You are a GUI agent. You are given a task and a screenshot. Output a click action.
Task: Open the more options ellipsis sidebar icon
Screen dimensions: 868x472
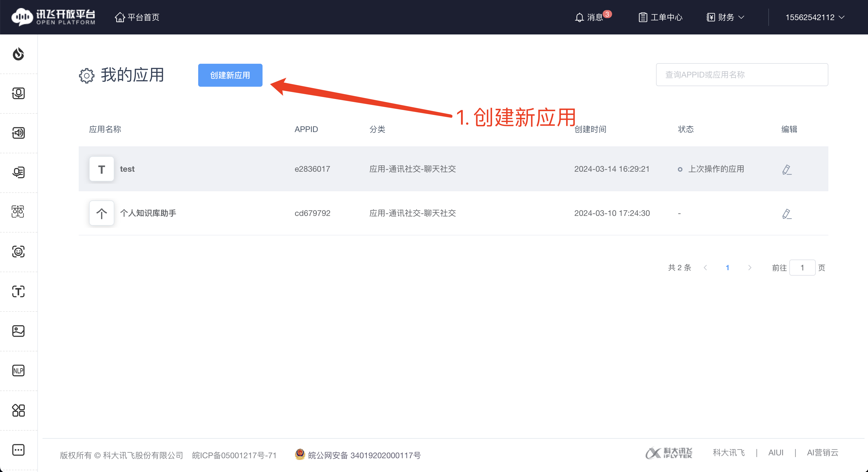pyautogui.click(x=19, y=450)
